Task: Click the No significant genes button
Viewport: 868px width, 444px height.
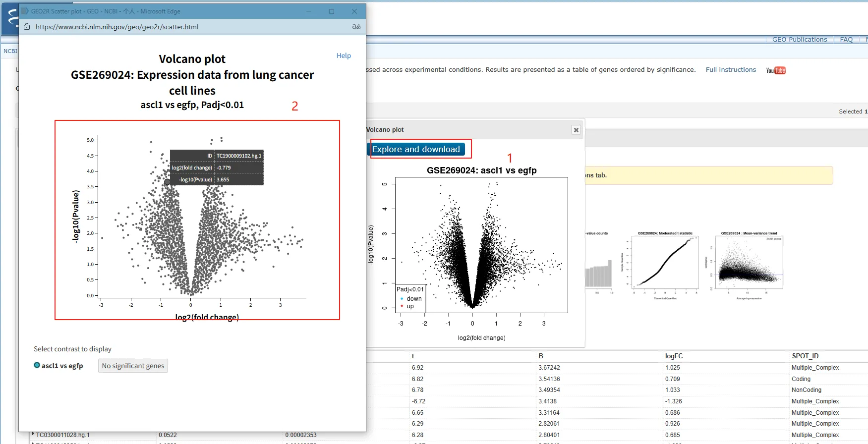Action: pos(133,366)
